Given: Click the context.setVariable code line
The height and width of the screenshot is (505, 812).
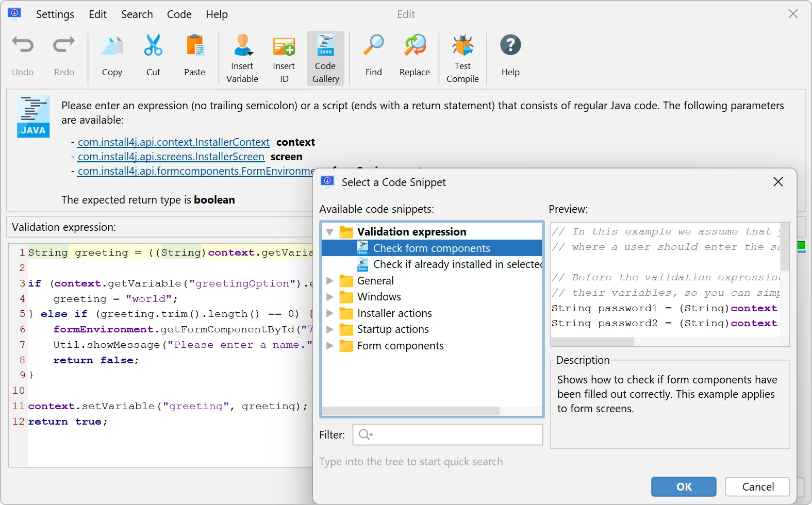Looking at the screenshot, I should coord(168,406).
